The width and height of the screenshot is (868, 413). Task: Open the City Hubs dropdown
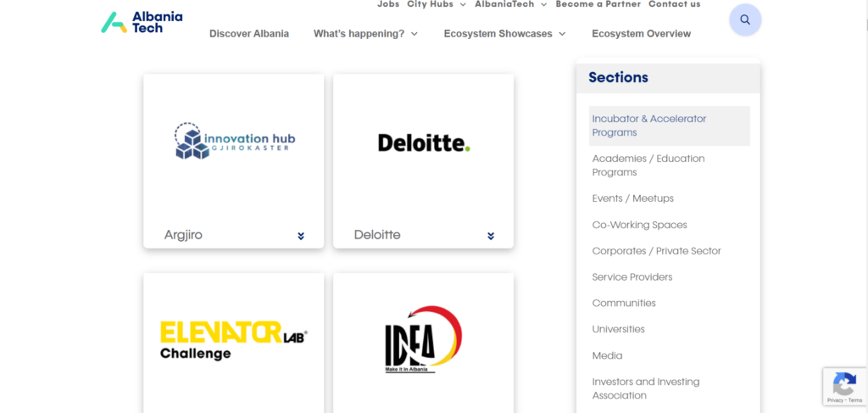point(437,4)
